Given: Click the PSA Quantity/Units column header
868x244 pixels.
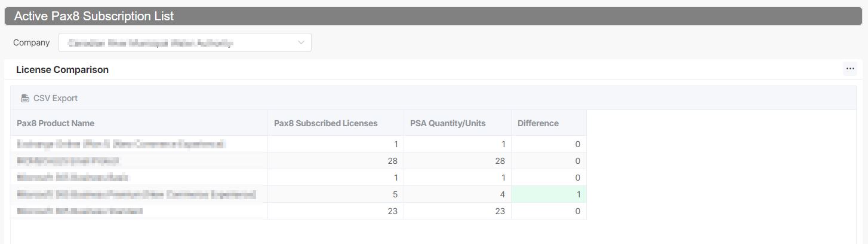Looking at the screenshot, I should pyautogui.click(x=448, y=123).
